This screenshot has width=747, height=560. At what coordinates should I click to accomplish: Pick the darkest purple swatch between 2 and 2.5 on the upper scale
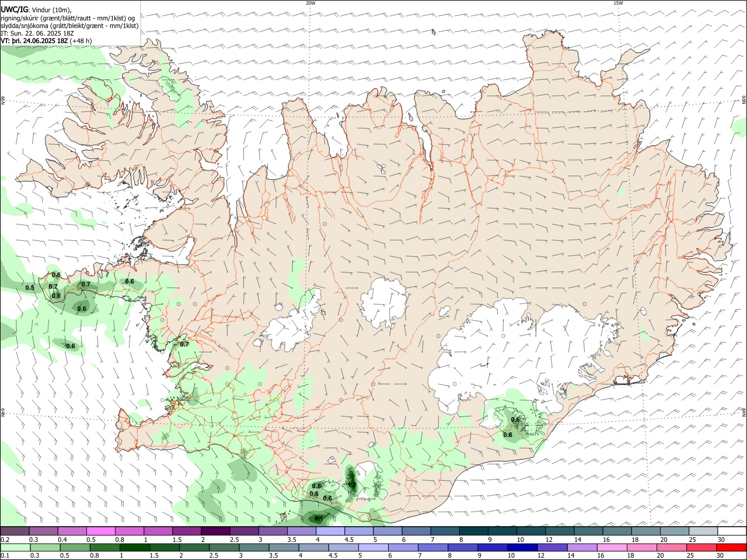(x=215, y=531)
